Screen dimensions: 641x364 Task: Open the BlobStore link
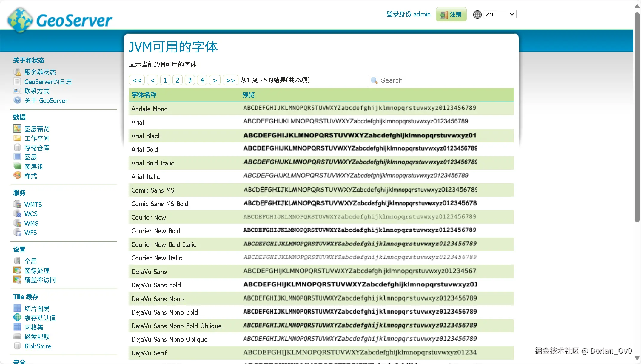point(38,346)
